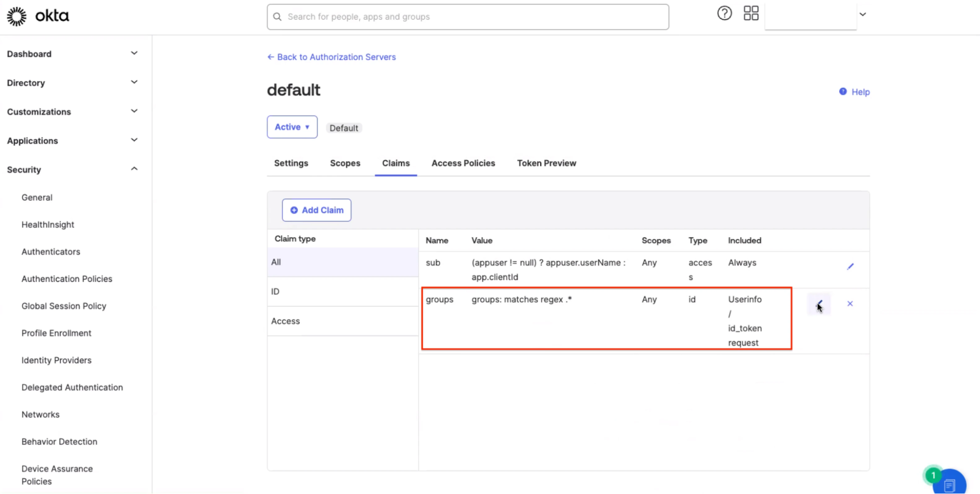Select the 'sub' claim name cell
Image resolution: width=980 pixels, height=494 pixels.
[x=433, y=262]
